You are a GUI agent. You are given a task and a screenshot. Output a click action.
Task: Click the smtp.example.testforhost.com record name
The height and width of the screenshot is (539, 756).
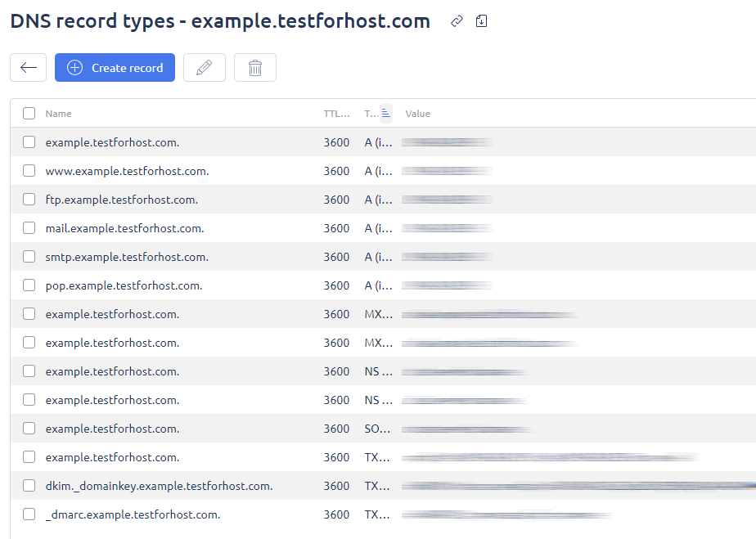coord(127,257)
